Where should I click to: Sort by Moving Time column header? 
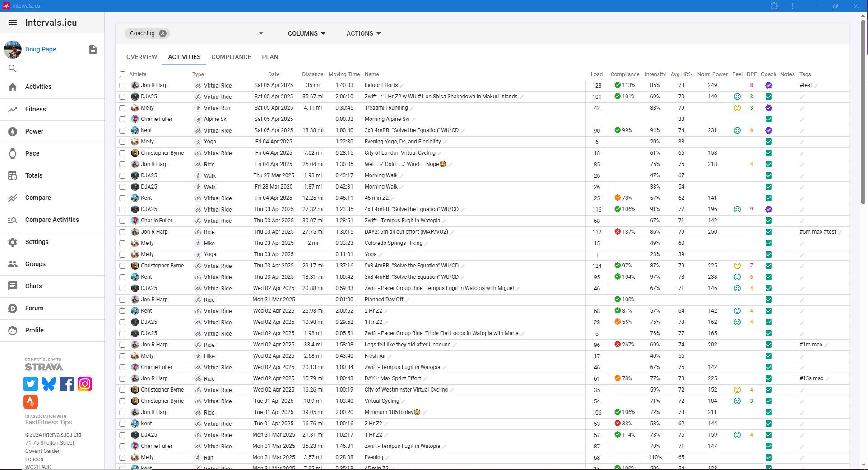(x=344, y=74)
